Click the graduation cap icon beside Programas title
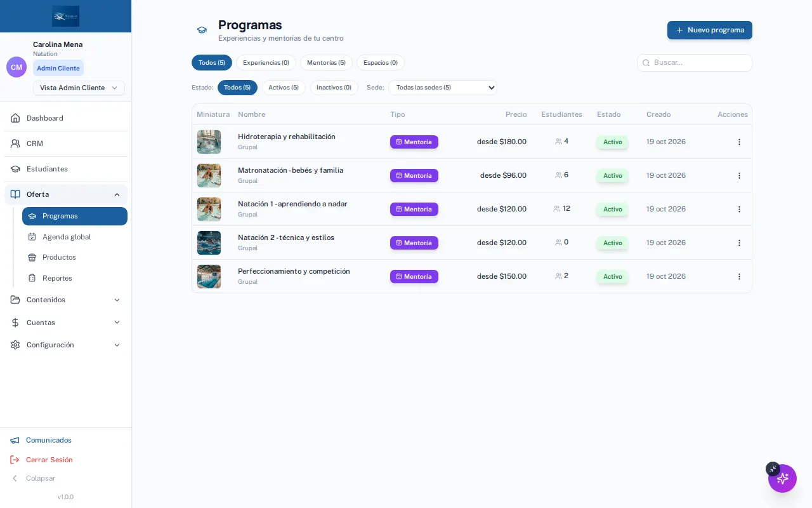The height and width of the screenshot is (508, 812). point(202,30)
